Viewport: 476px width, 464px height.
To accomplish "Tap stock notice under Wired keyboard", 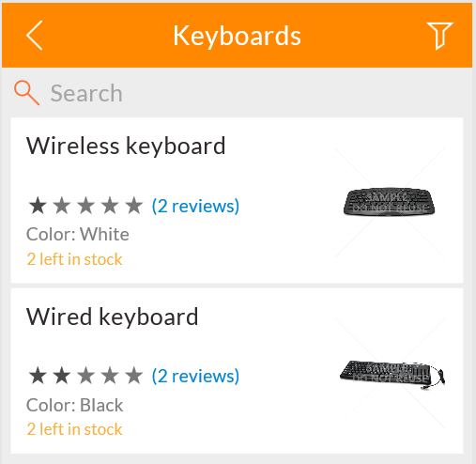I will click(x=74, y=429).
